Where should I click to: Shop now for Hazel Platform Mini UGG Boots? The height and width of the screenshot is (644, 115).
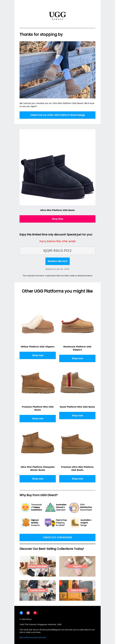(x=77, y=415)
